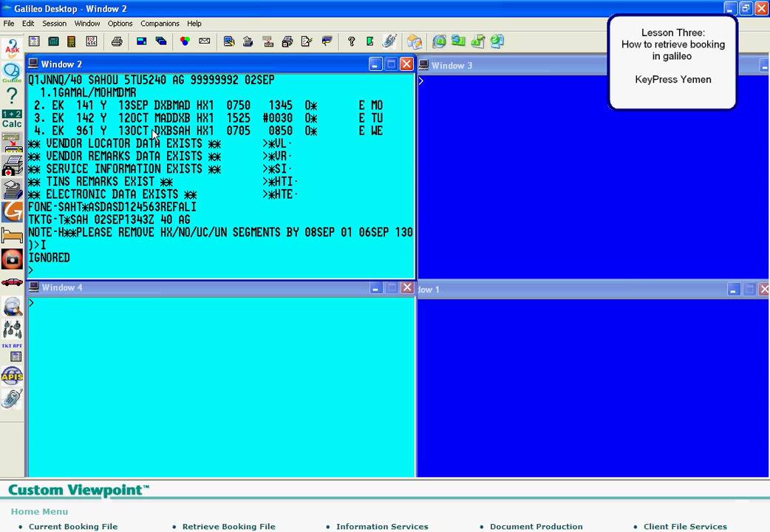770x532 pixels.
Task: Click the Window 3 command prompt
Action: 421,81
